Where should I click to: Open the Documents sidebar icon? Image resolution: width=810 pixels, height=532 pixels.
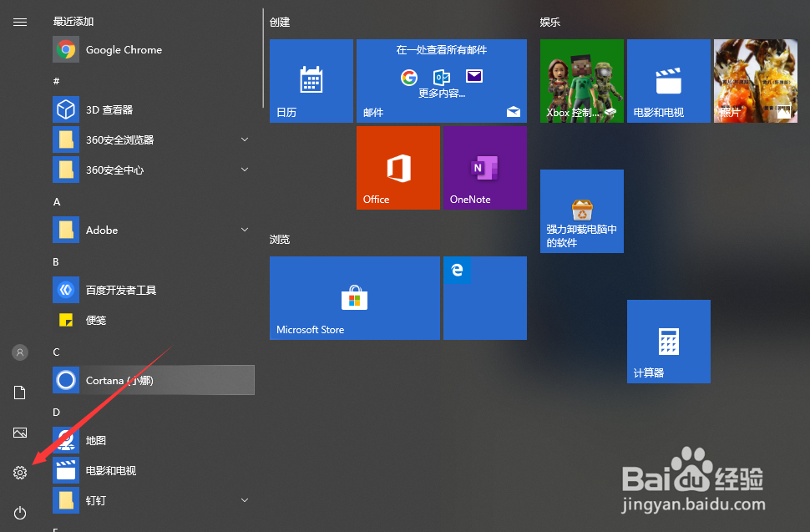pyautogui.click(x=20, y=393)
